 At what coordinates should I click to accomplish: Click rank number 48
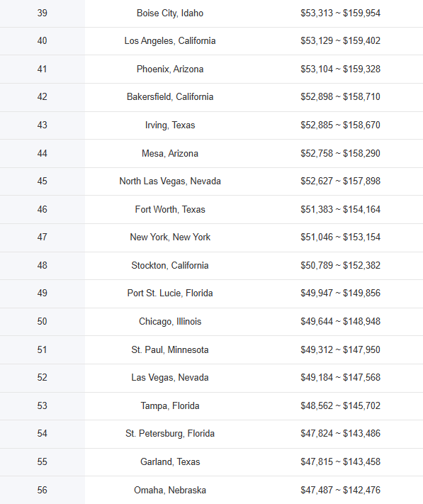(x=42, y=266)
